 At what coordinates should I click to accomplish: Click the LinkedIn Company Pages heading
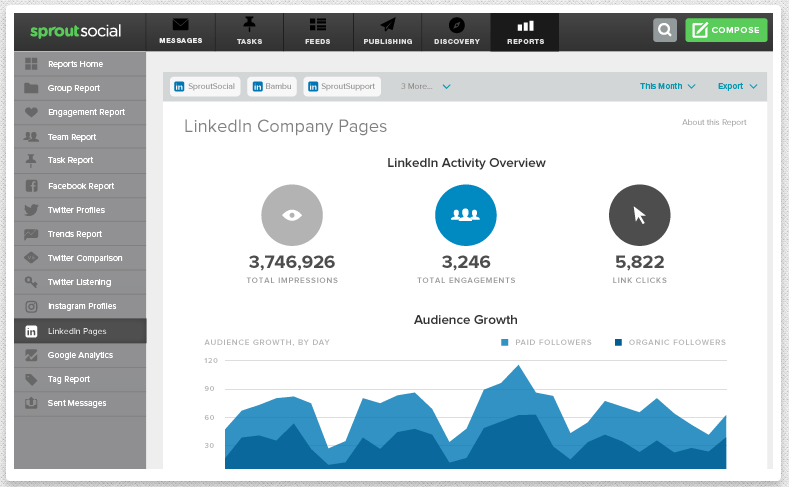[285, 126]
